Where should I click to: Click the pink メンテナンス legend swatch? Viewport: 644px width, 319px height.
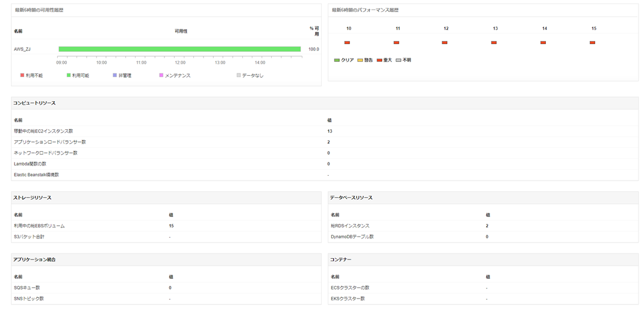(x=161, y=75)
